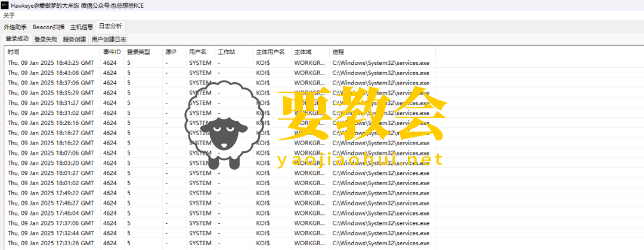This screenshot has height=250, width=644.
Task: Open the 登录成功 sub-tab
Action: tap(17, 39)
